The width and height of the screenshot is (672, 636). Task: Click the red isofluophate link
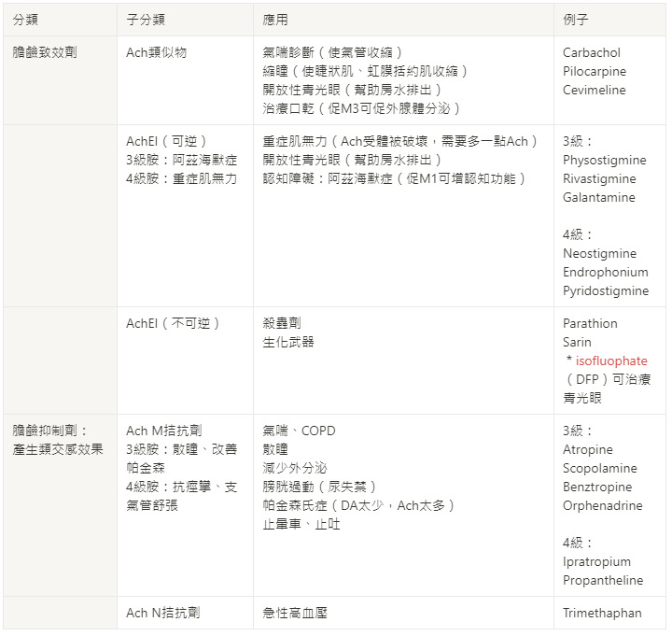pyautogui.click(x=611, y=360)
